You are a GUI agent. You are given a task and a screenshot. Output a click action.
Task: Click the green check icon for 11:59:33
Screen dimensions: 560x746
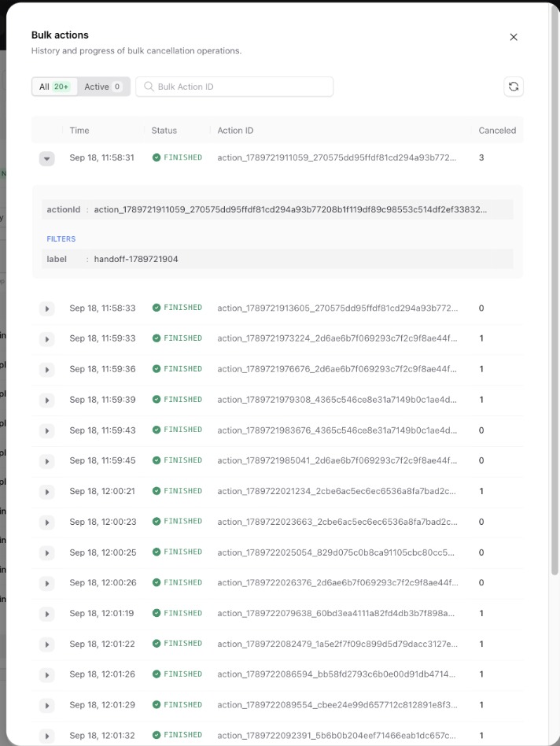coord(157,338)
